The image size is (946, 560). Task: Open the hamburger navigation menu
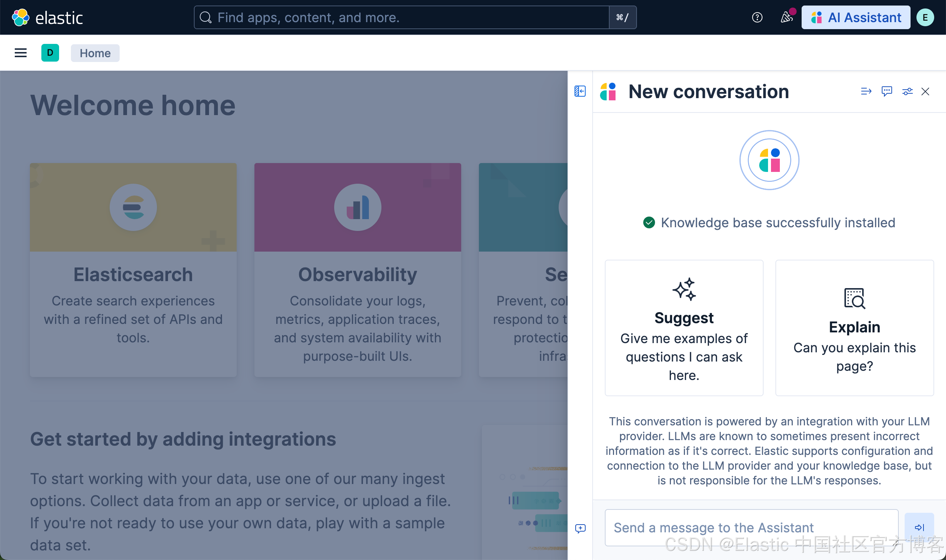point(20,53)
